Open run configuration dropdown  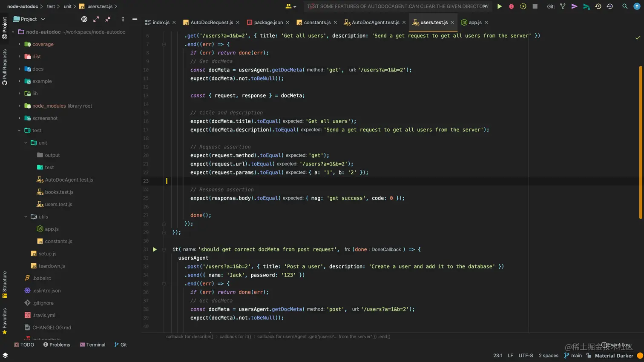point(397,6)
